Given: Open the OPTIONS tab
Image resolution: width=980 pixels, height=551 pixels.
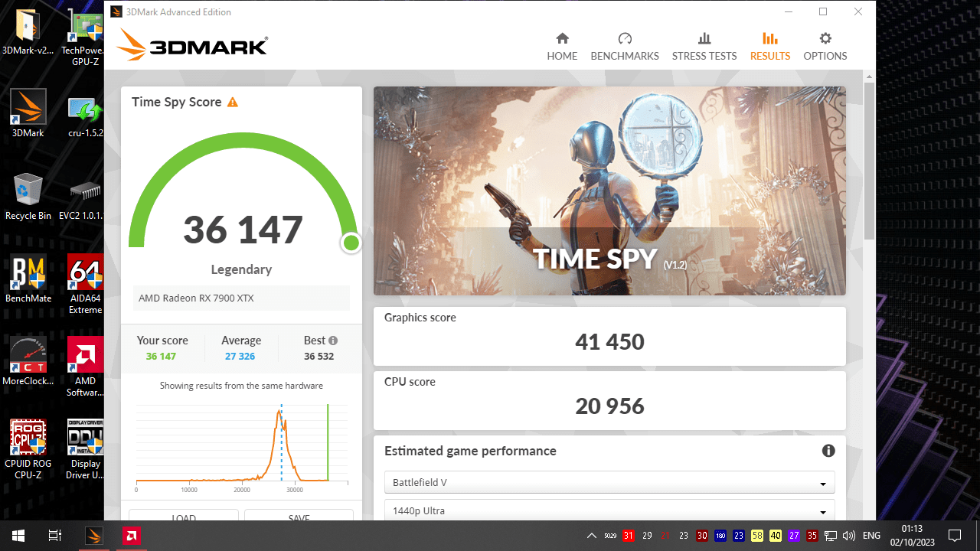Looking at the screenshot, I should click(825, 47).
